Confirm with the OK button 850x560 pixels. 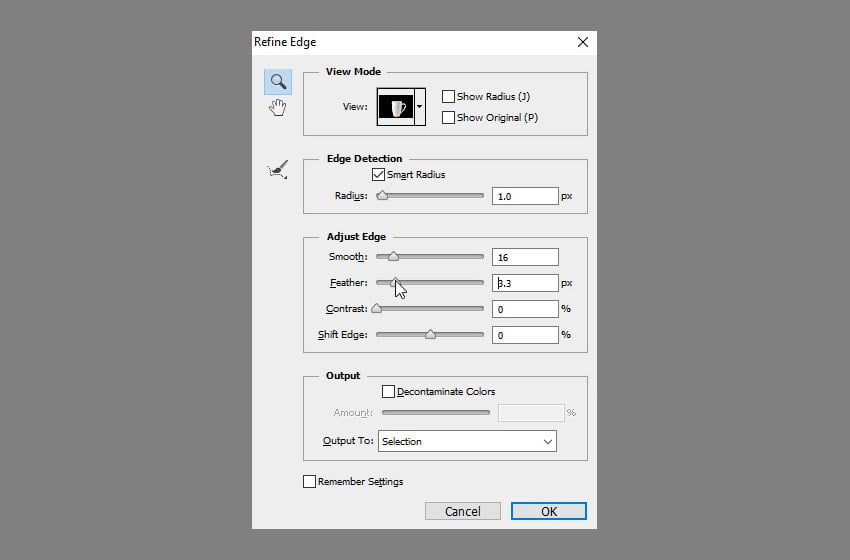point(549,511)
